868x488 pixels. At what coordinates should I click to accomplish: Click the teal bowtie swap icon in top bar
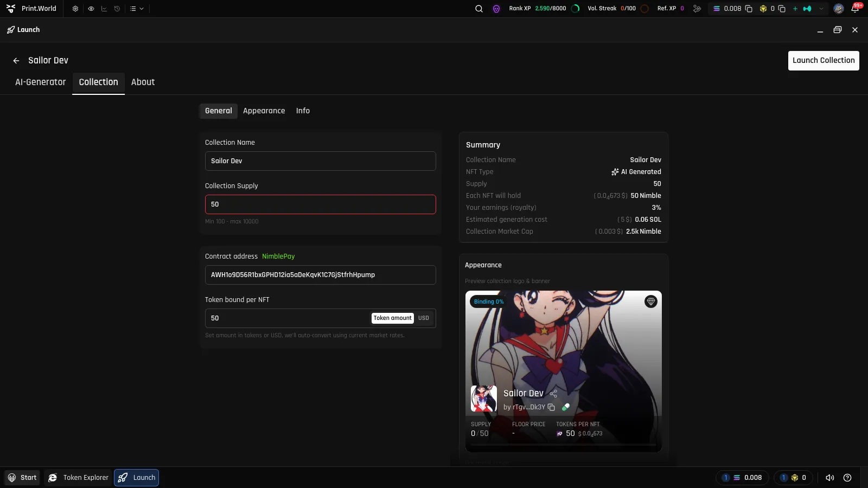tap(807, 9)
